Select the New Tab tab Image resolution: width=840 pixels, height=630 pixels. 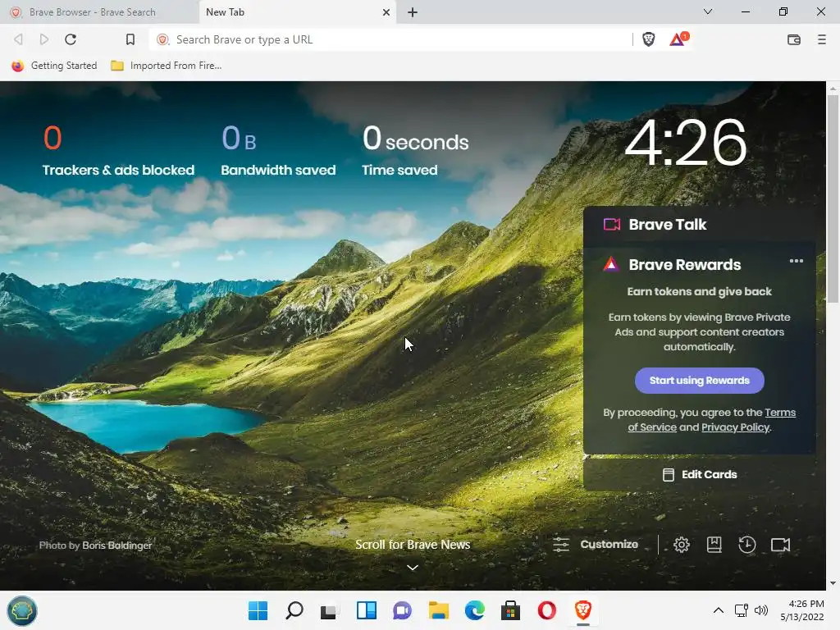pyautogui.click(x=297, y=12)
